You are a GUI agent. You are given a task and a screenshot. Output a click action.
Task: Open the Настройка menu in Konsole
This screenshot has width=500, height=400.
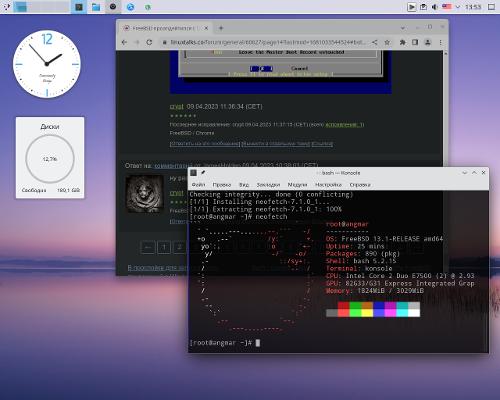[x=328, y=185]
